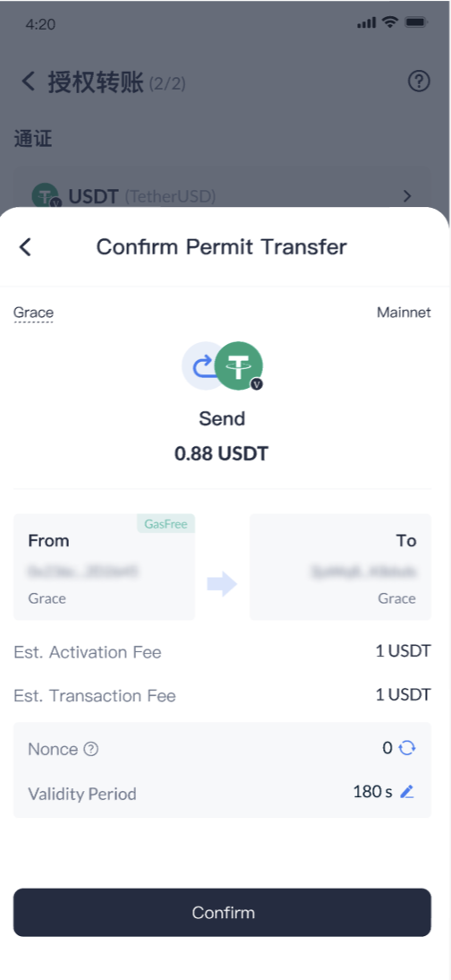Screen dimensions: 451x980
Task: Click the nonce info question mark icon
Action: coord(90,749)
